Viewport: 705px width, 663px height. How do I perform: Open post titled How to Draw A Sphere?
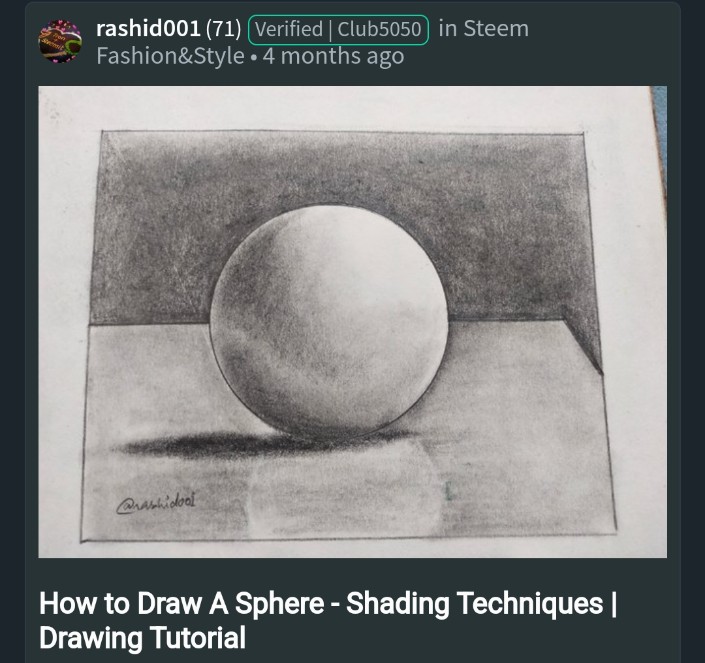point(328,620)
